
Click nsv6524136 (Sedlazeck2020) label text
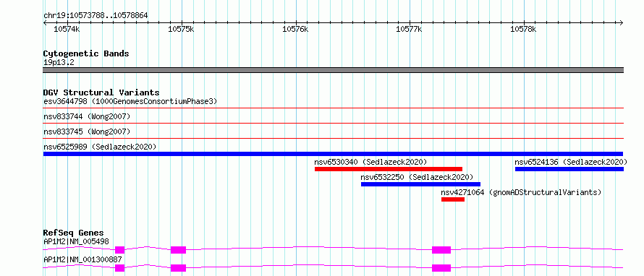(572, 162)
